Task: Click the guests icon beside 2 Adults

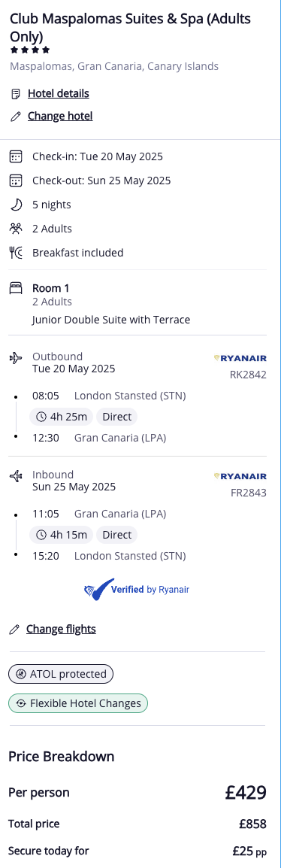Action: click(x=16, y=229)
